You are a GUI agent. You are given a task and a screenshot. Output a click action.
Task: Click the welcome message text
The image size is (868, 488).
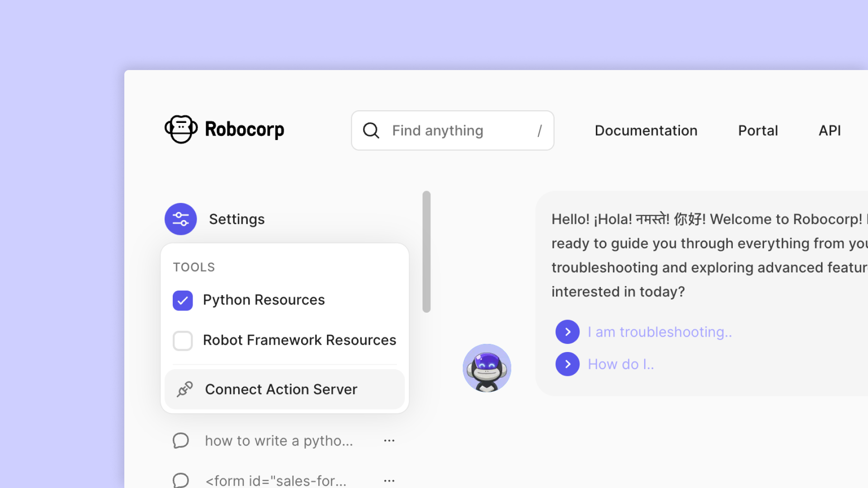point(709,255)
